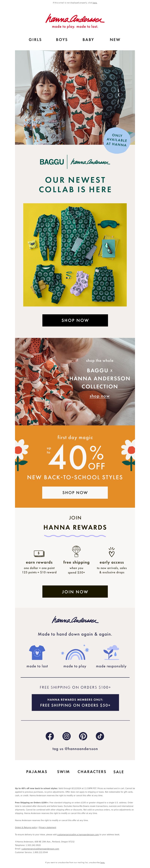
Task: Open the Facebook social icon
Action: point(50,736)
